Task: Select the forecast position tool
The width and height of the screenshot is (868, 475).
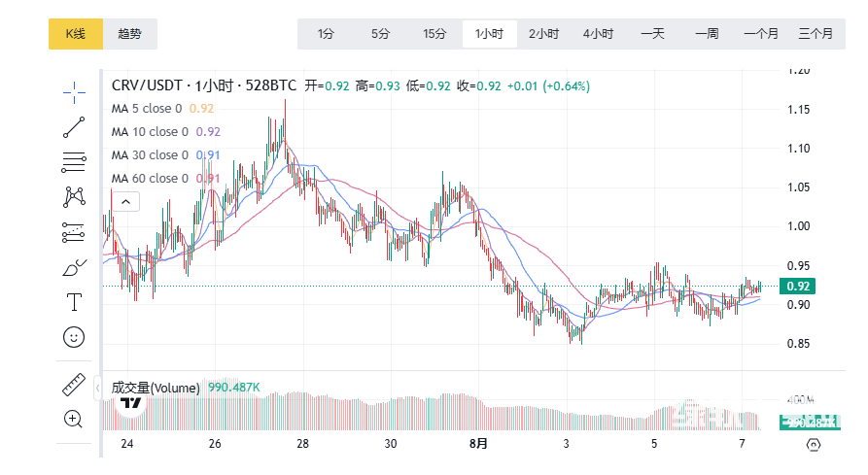Action: coord(74,231)
